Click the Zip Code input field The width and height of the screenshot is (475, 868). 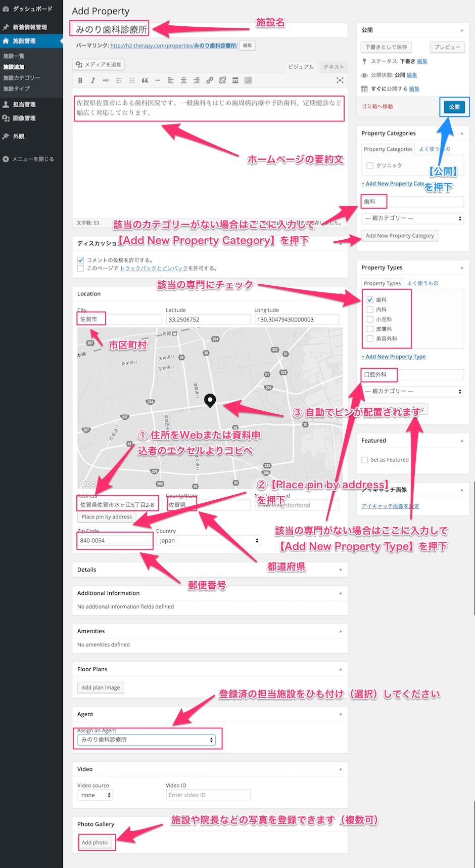tap(115, 541)
